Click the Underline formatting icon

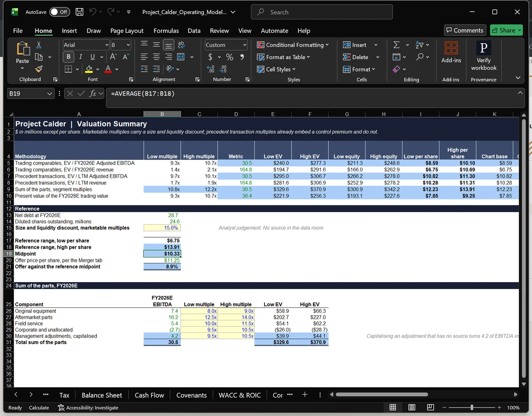[x=92, y=57]
